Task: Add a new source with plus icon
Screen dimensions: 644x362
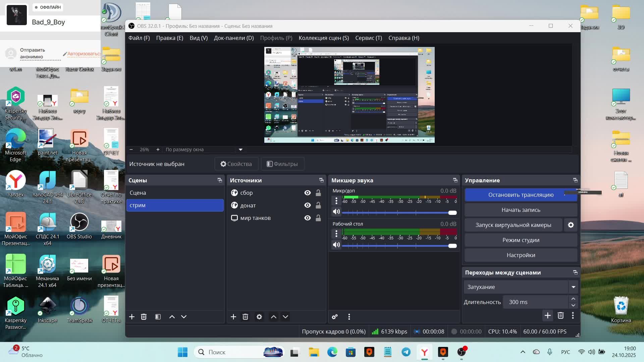Action: coord(233,317)
